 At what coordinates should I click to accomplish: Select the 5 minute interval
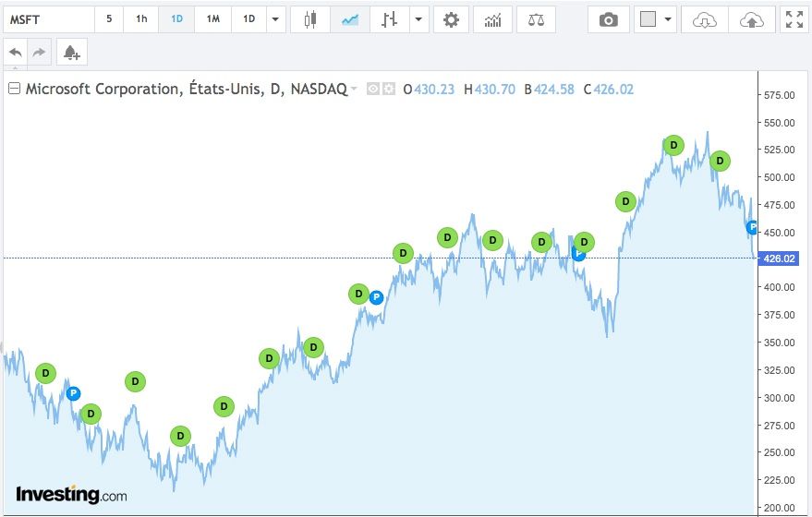pyautogui.click(x=109, y=19)
